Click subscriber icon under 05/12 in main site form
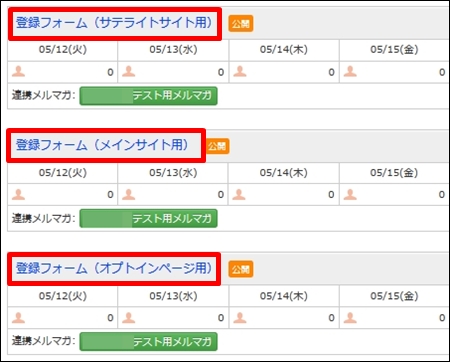The height and width of the screenshot is (362, 450). (x=18, y=194)
